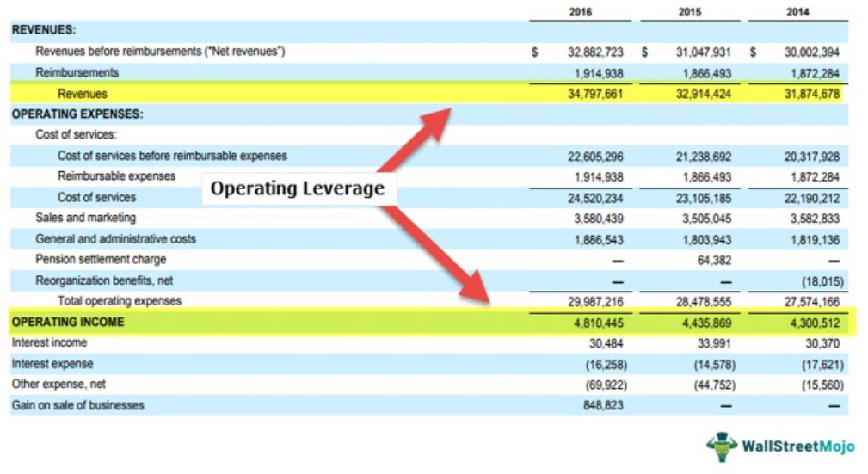The width and height of the screenshot is (868, 474).
Task: Select the 2014 column header
Action: 797,12
